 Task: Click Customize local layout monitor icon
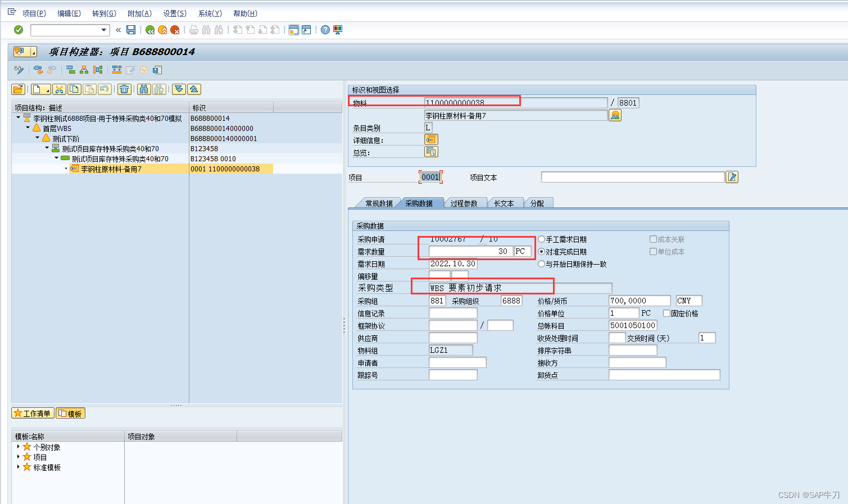click(x=338, y=30)
